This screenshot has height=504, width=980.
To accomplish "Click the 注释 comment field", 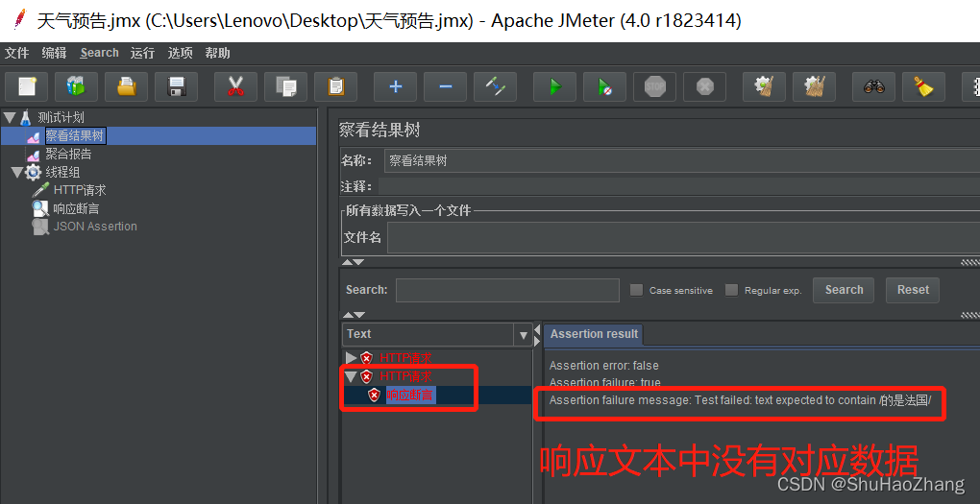I will point(678,186).
